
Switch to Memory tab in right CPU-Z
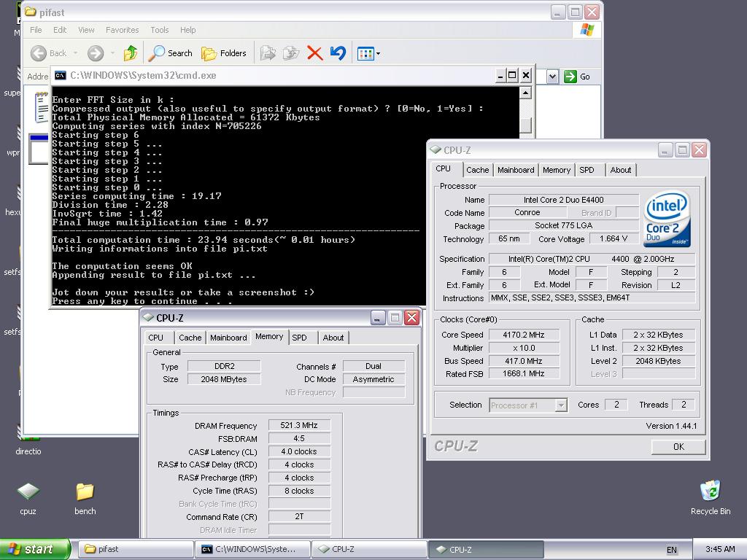point(557,170)
